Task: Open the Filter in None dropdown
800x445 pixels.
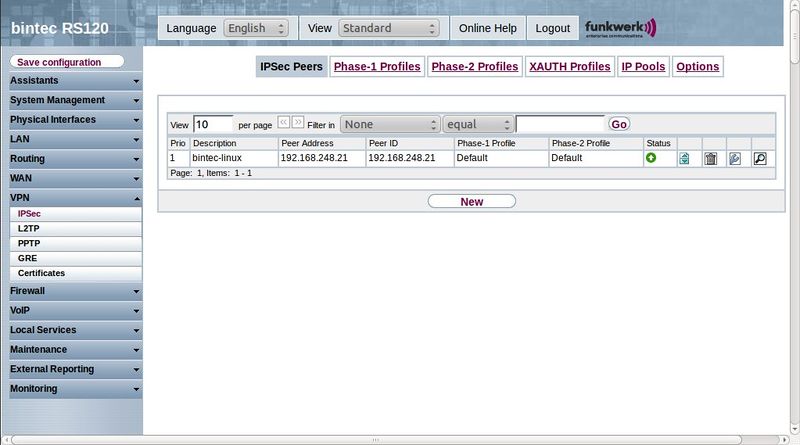Action: coord(390,124)
